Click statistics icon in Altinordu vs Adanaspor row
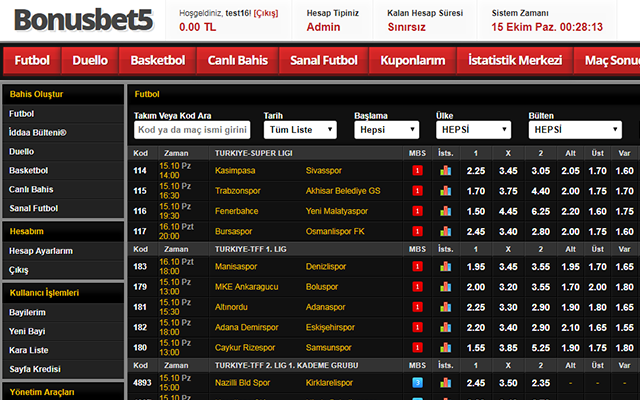The image size is (640, 400). coord(445,307)
